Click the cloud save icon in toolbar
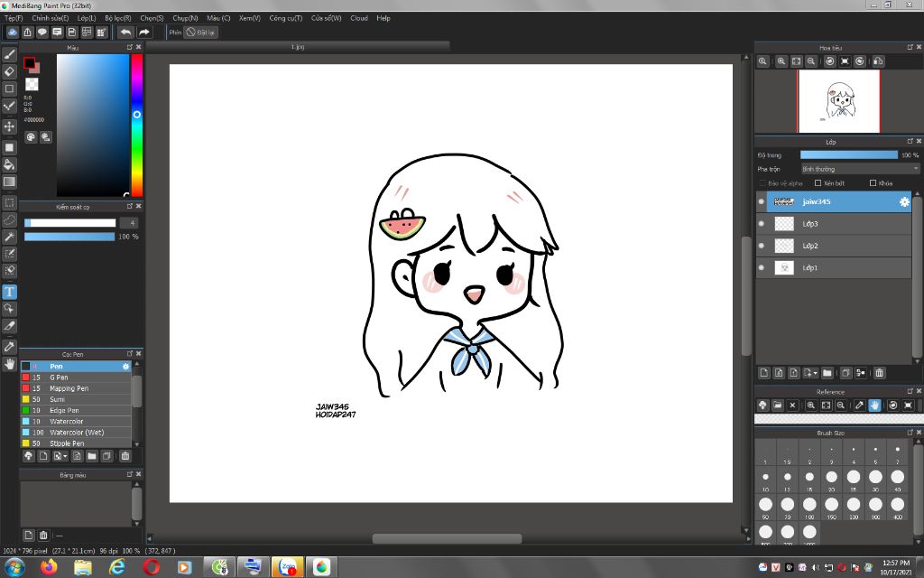The height and width of the screenshot is (578, 924). click(13, 32)
